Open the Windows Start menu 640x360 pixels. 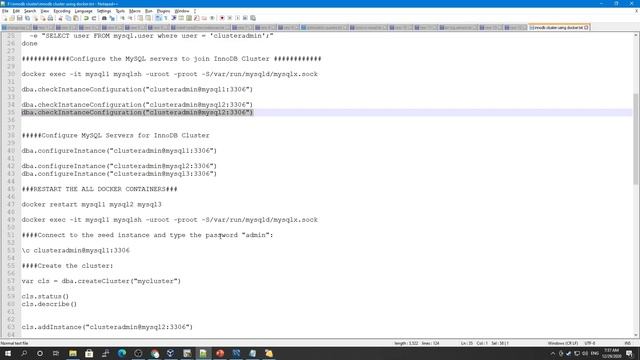[x=8, y=353]
